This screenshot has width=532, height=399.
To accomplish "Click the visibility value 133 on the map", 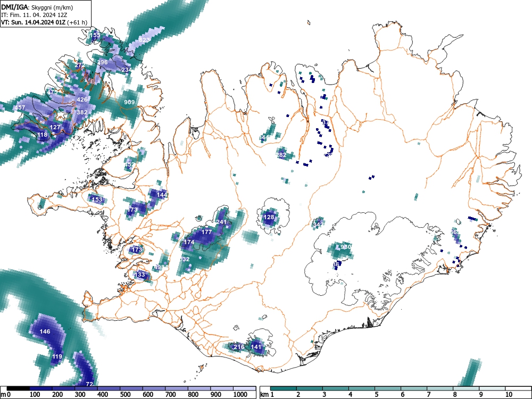I will click(140, 275).
